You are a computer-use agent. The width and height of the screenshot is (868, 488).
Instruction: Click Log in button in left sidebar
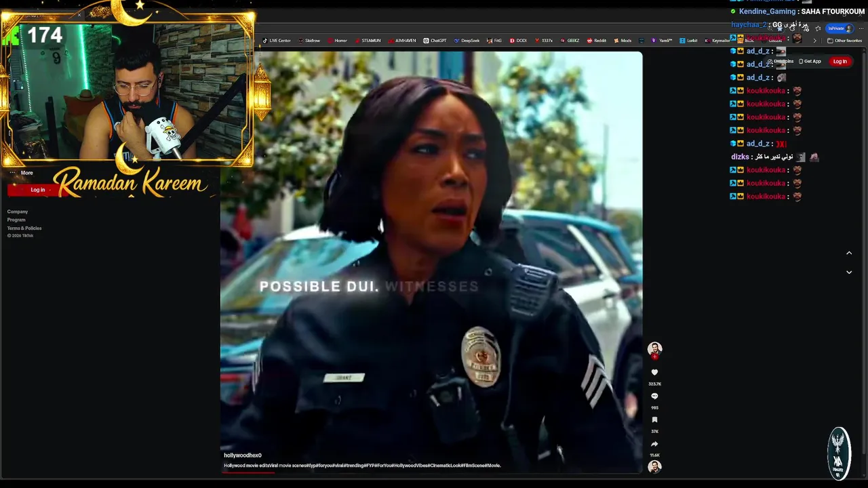(x=38, y=190)
